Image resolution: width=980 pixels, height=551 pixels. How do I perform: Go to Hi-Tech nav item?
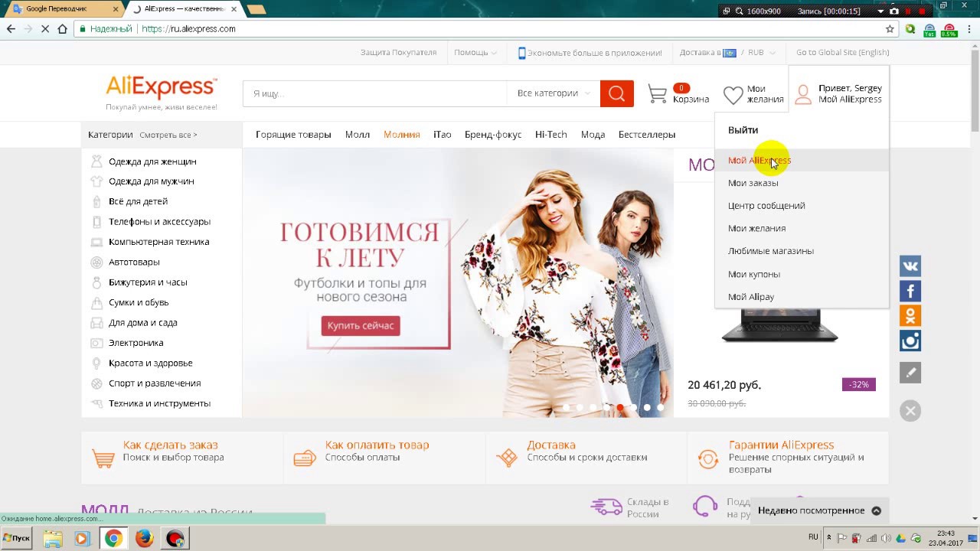pyautogui.click(x=551, y=135)
